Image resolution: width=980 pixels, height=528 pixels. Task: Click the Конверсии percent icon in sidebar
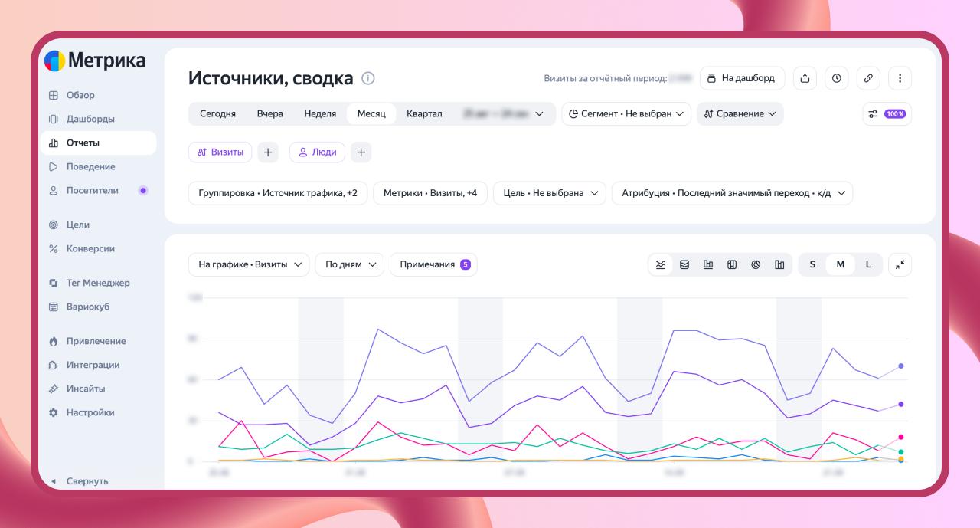[54, 248]
